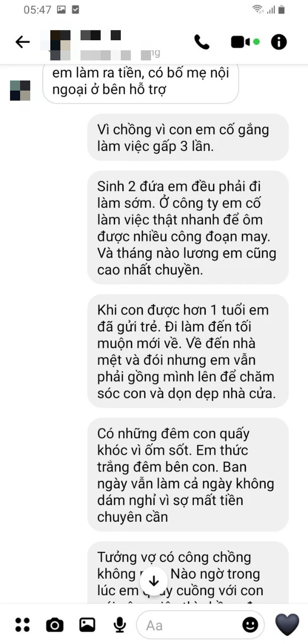Open the camera from the bottom bar
This screenshot has height=644, width=308.
click(54, 625)
